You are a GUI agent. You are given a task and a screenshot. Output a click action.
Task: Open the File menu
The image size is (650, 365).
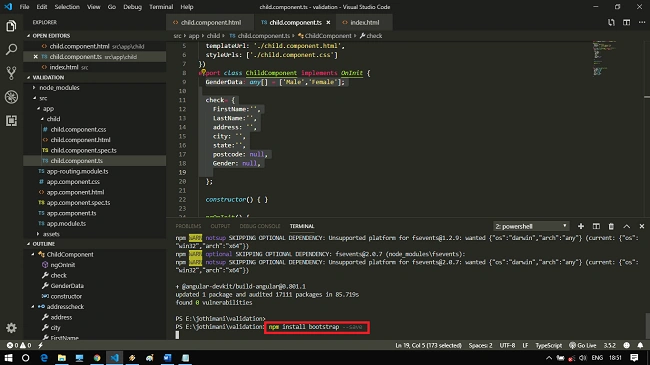click(x=24, y=7)
